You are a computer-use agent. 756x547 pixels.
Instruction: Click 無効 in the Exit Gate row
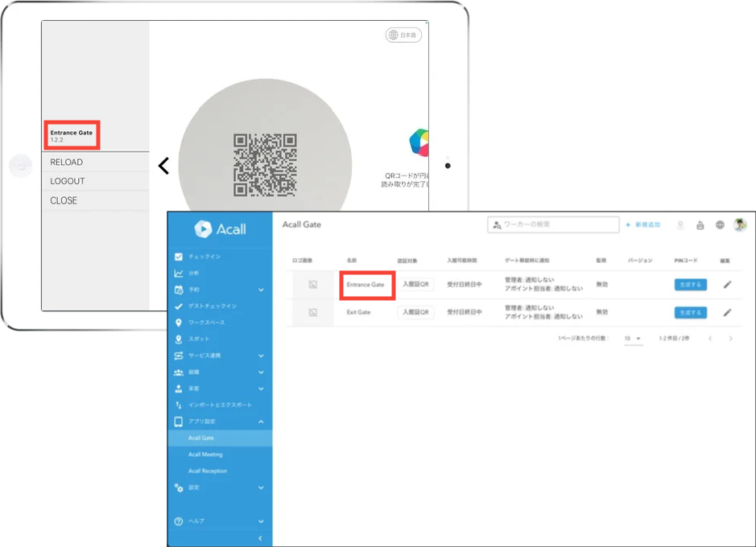coord(601,312)
